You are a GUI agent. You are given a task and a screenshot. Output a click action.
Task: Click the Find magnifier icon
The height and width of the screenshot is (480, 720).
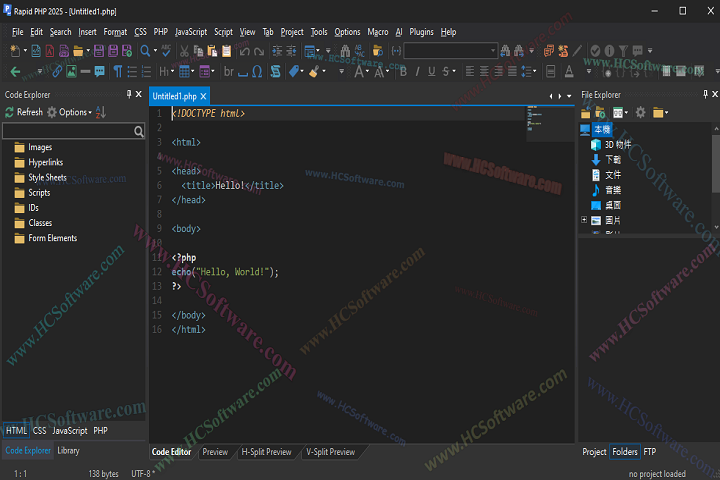(145, 51)
